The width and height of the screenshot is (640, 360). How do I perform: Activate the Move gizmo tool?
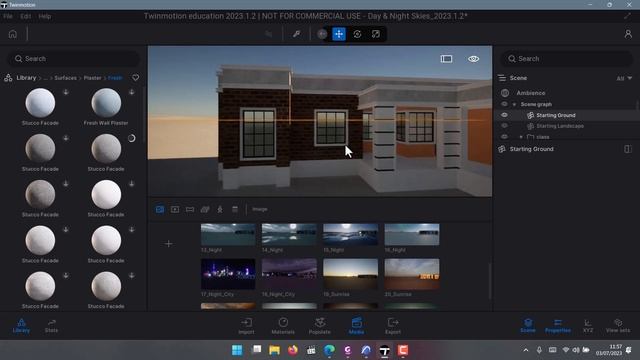coord(339,34)
